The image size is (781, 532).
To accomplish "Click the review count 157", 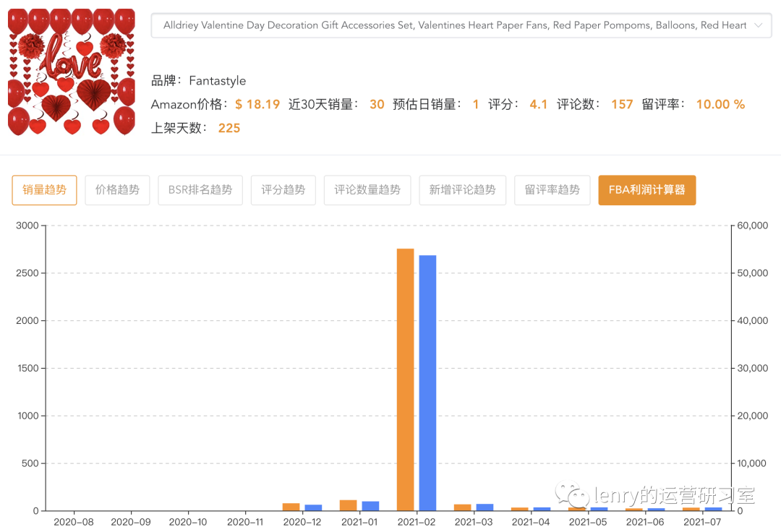I will (622, 104).
